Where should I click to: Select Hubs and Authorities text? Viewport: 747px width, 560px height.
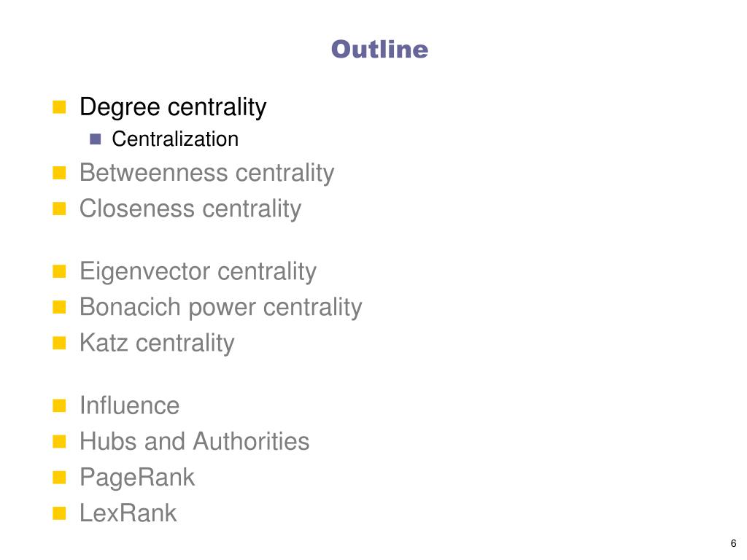(194, 441)
